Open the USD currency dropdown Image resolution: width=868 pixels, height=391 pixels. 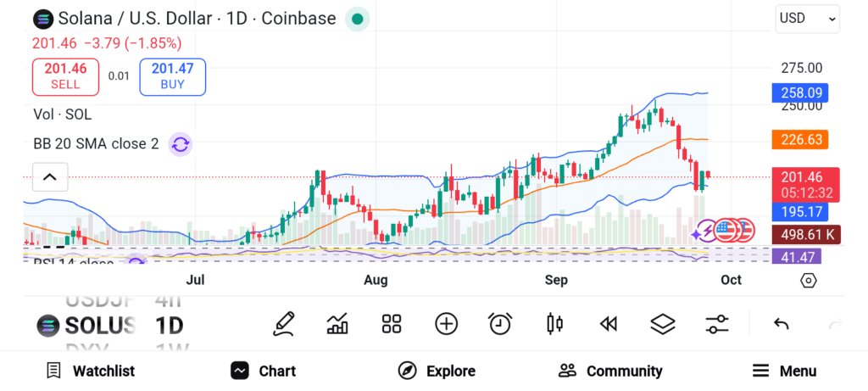click(807, 19)
